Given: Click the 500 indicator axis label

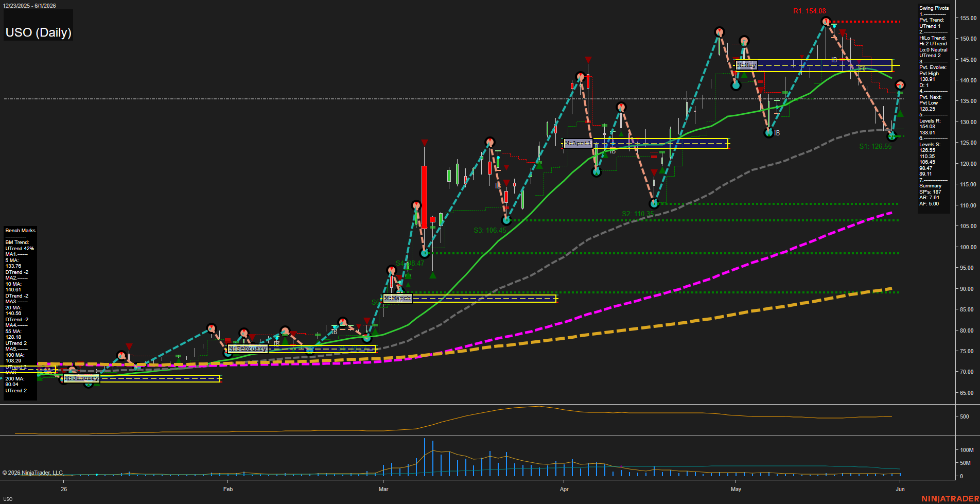Looking at the screenshot, I should pos(965,416).
